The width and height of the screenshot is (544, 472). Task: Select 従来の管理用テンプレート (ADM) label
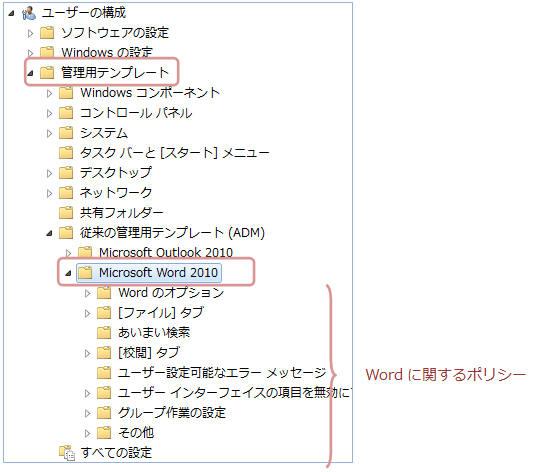[x=172, y=233]
